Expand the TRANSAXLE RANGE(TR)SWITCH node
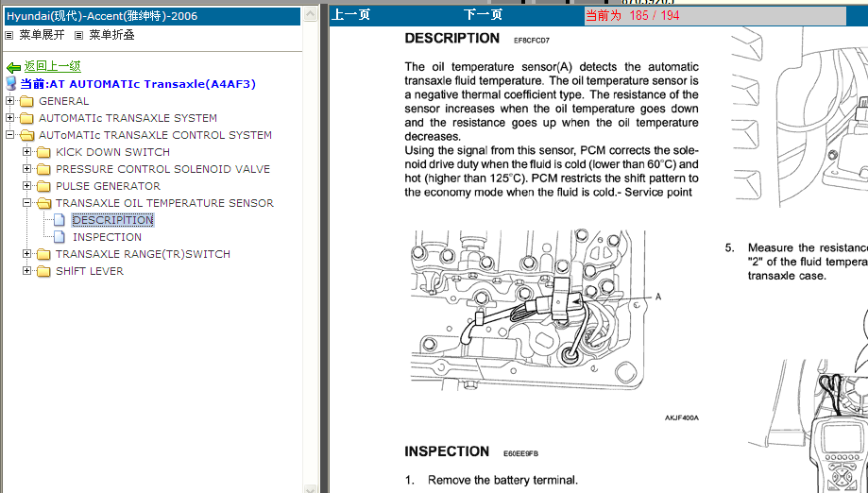 point(27,254)
